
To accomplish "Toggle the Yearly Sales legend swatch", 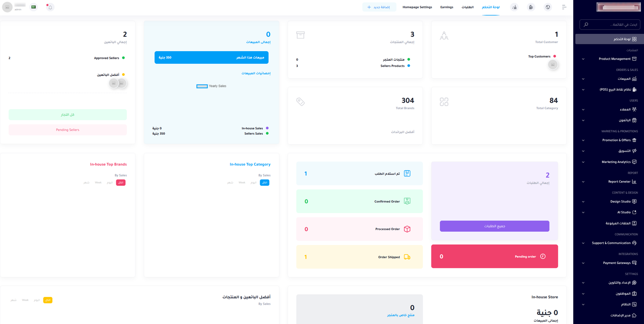I will point(202,86).
